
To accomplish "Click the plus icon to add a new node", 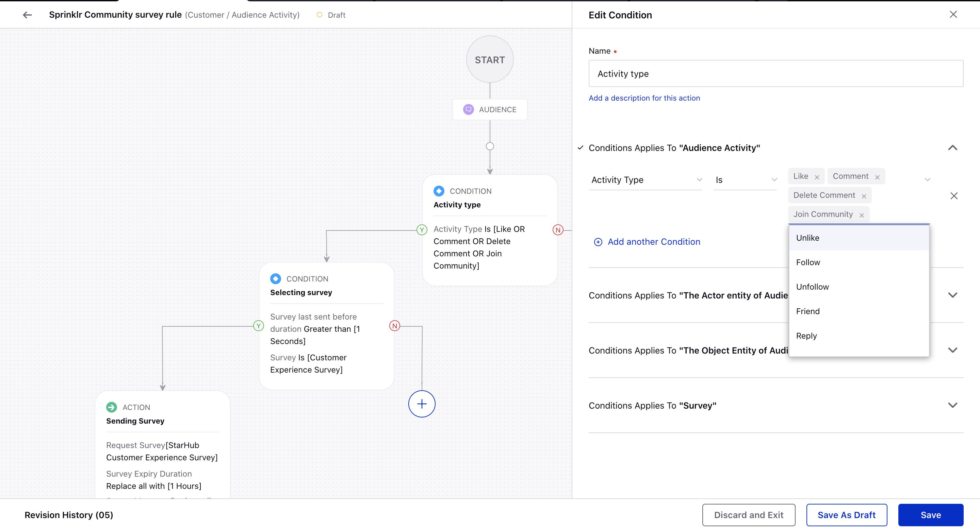I will (421, 404).
